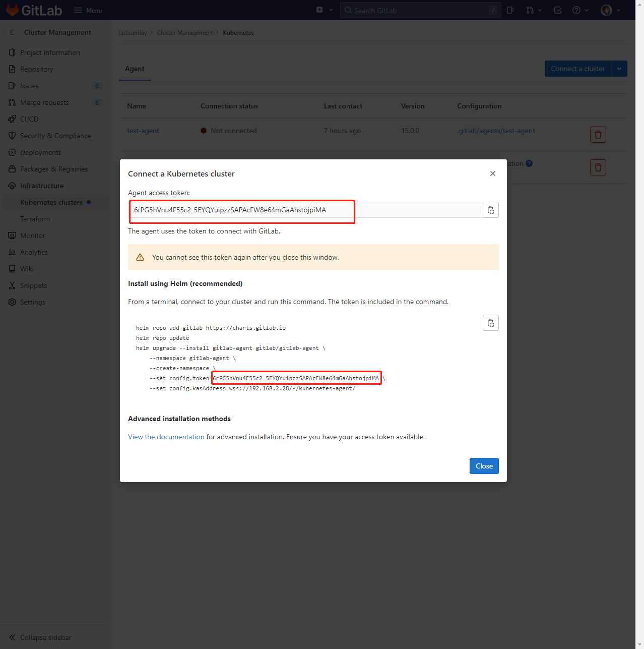Open Security & Compliance in sidebar
The width and height of the screenshot is (644, 649).
55,136
